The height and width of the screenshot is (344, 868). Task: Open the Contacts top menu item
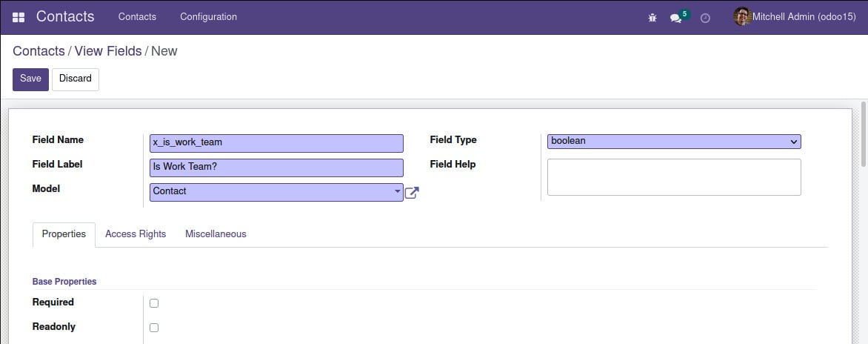pyautogui.click(x=137, y=16)
